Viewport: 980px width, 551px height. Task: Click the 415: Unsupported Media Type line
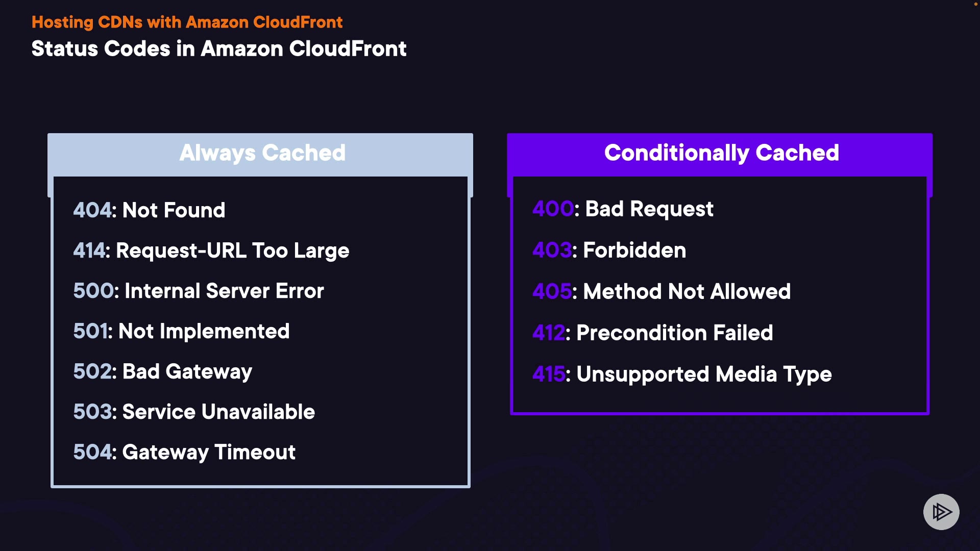(x=682, y=374)
